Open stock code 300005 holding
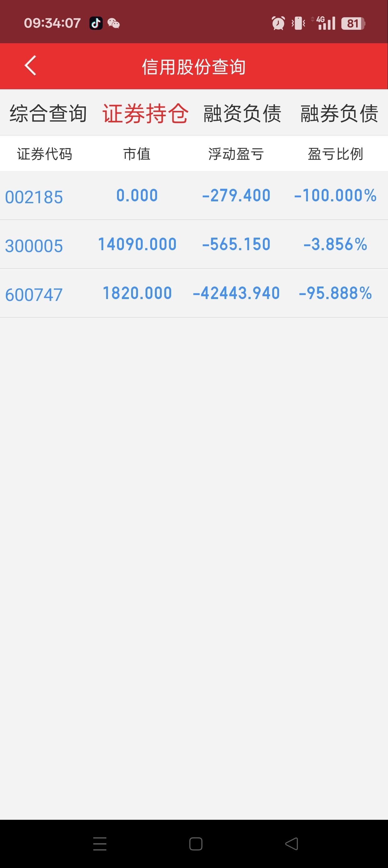This screenshot has width=388, height=868. (x=34, y=245)
